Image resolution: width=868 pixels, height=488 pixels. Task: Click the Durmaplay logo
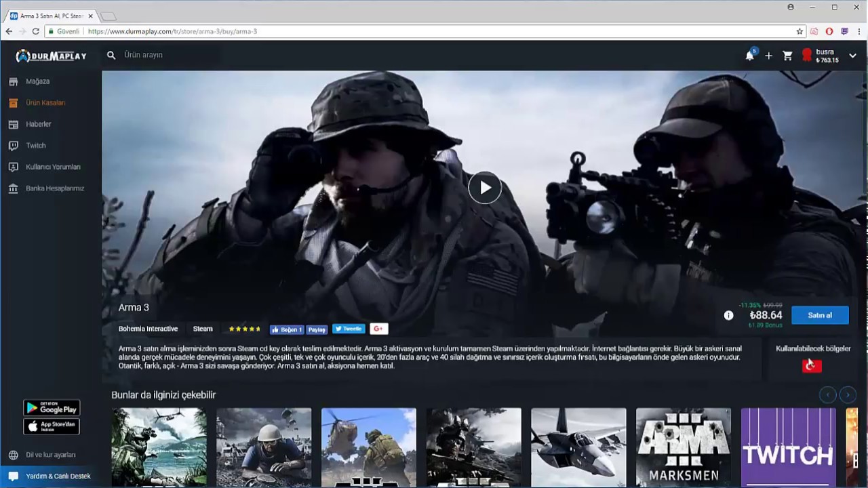[52, 56]
